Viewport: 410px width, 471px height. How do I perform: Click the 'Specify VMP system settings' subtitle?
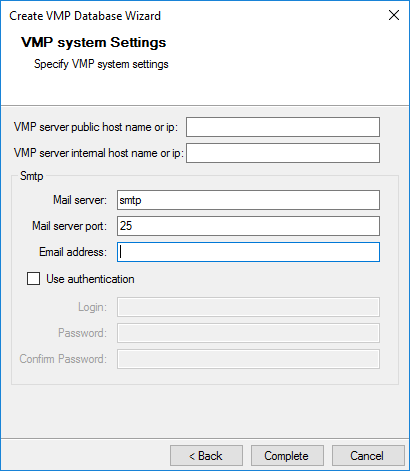[101, 64]
